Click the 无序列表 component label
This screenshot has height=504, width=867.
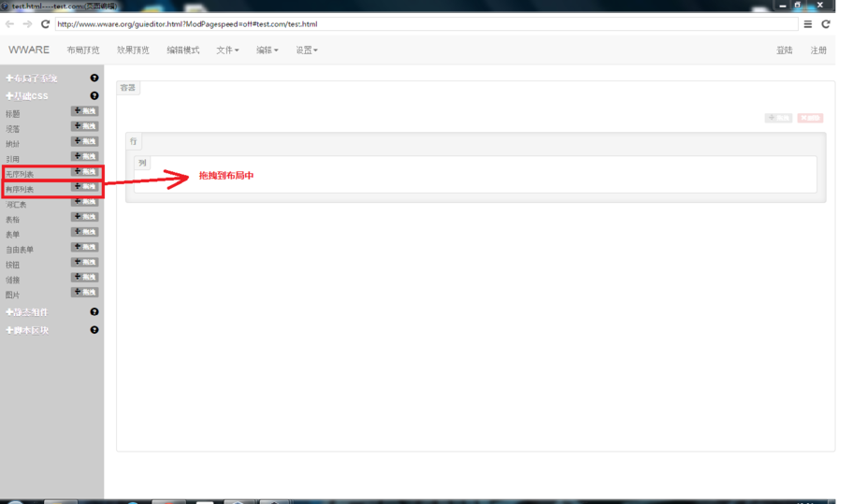(20, 174)
